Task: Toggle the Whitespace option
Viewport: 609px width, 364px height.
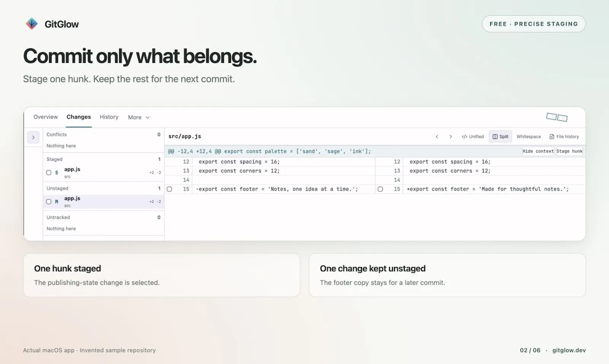Action: click(528, 137)
